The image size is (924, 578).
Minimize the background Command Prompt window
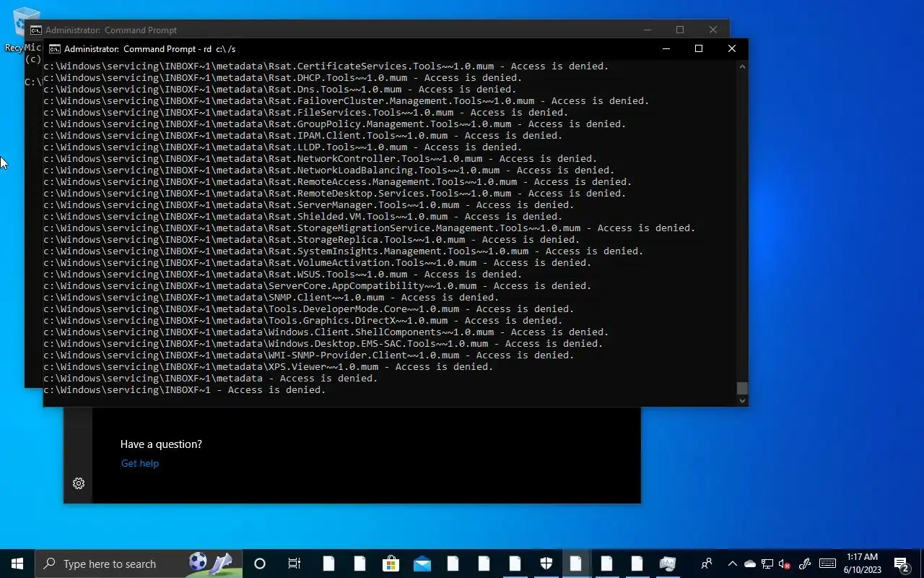pyautogui.click(x=648, y=30)
